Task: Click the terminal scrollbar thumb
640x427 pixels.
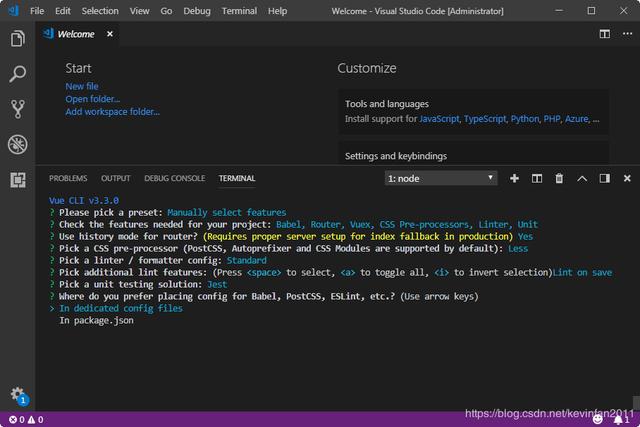Action: coord(636,403)
